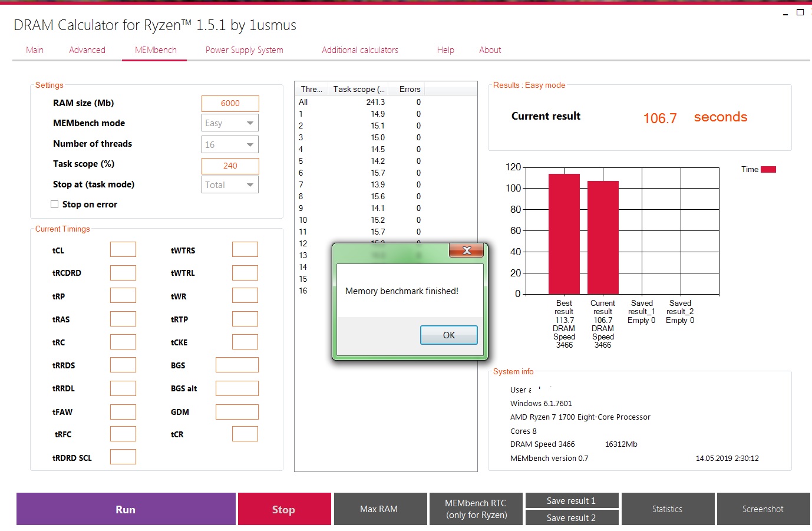Image resolution: width=812 pixels, height=531 pixels.
Task: Click the tWTRS timing field
Action: tap(245, 249)
